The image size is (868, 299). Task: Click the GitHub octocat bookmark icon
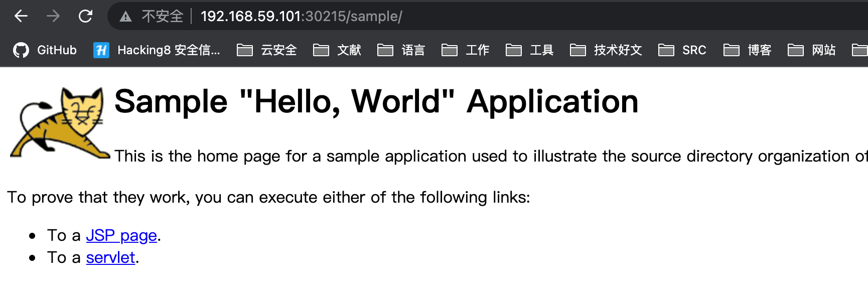21,50
